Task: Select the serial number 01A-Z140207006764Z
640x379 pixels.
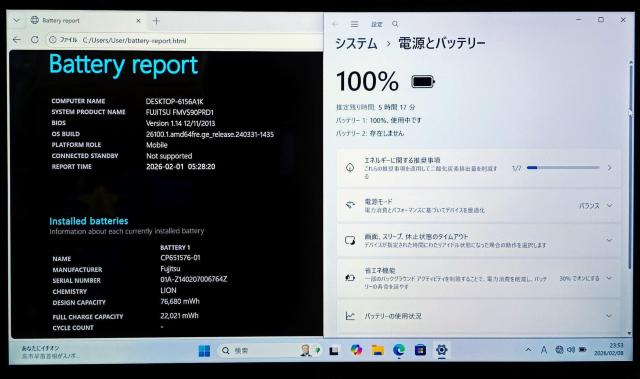Action: point(193,279)
